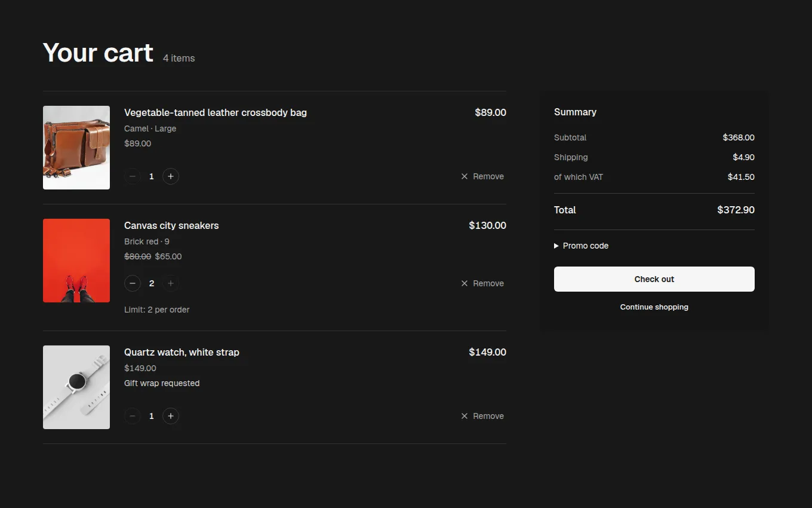
Task: Click the discounted $65.00 sneaker price
Action: [168, 256]
